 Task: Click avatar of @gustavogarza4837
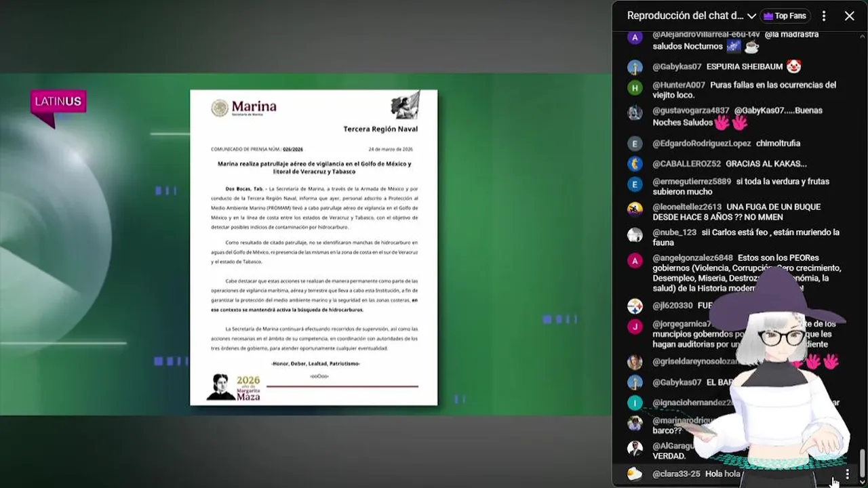635,113
